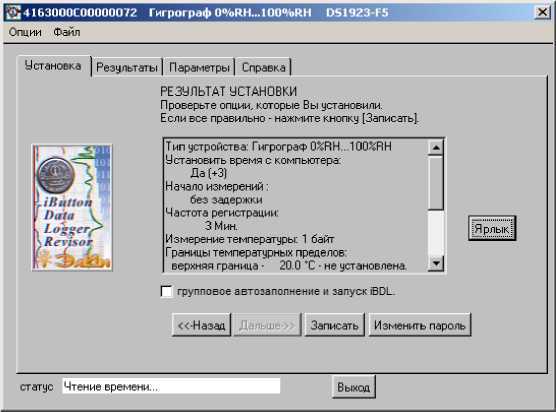Select the '3 Мин.' value line
The width and height of the screenshot is (556, 412).
(222, 226)
